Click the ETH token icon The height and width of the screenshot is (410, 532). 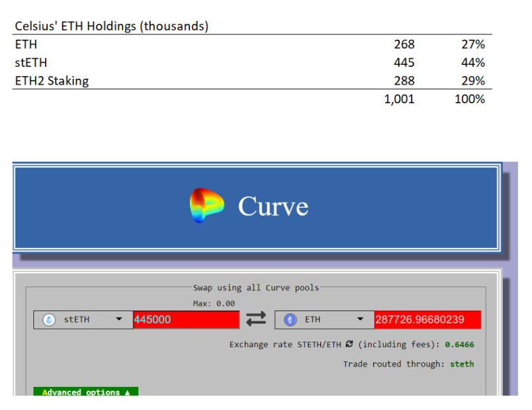[x=290, y=319]
